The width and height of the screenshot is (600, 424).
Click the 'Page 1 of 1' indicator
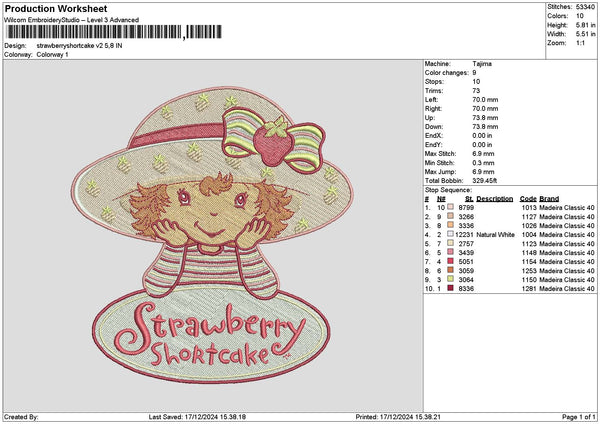click(x=579, y=417)
